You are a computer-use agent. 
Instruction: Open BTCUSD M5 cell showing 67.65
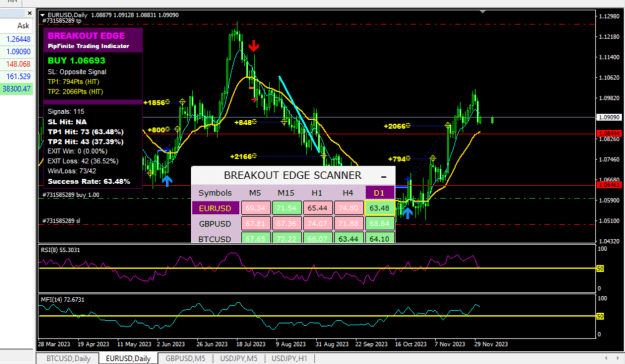pyautogui.click(x=255, y=238)
